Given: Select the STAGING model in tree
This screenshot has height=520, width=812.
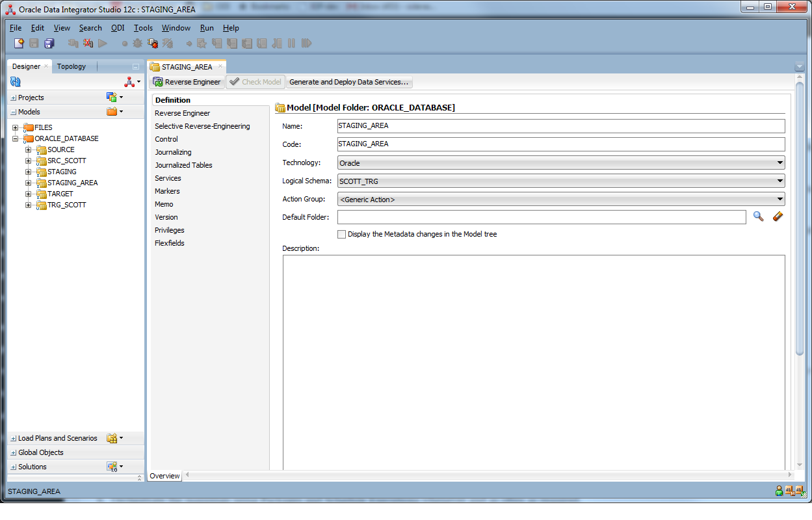Looking at the screenshot, I should pyautogui.click(x=62, y=172).
